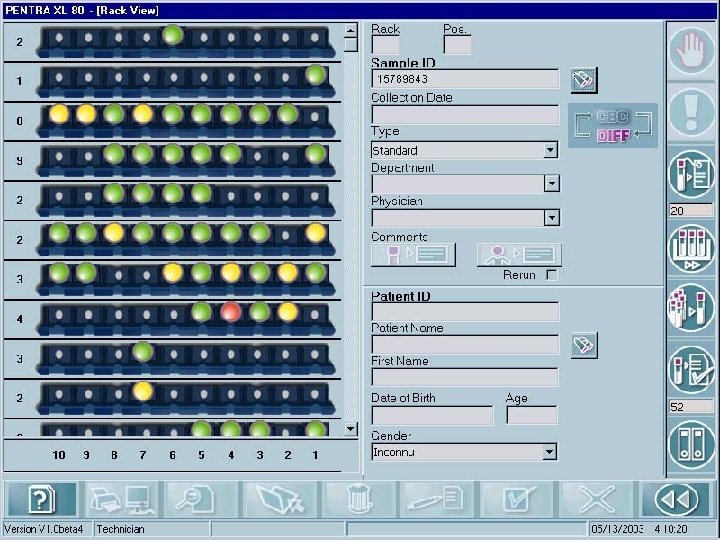Click the patient comments person button
Viewport: 720px width, 540px height.
click(519, 255)
